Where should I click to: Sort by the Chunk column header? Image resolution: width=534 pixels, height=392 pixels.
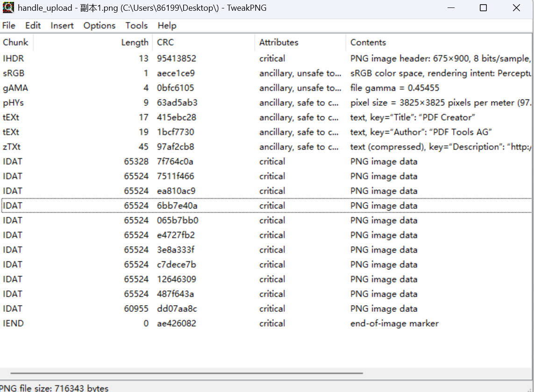pos(16,43)
